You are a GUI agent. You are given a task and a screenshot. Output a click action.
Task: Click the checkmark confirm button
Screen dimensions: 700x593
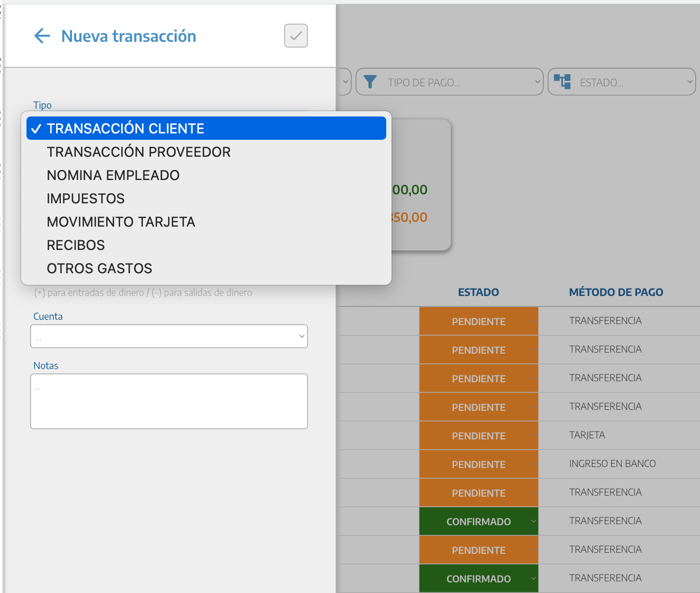coord(296,36)
